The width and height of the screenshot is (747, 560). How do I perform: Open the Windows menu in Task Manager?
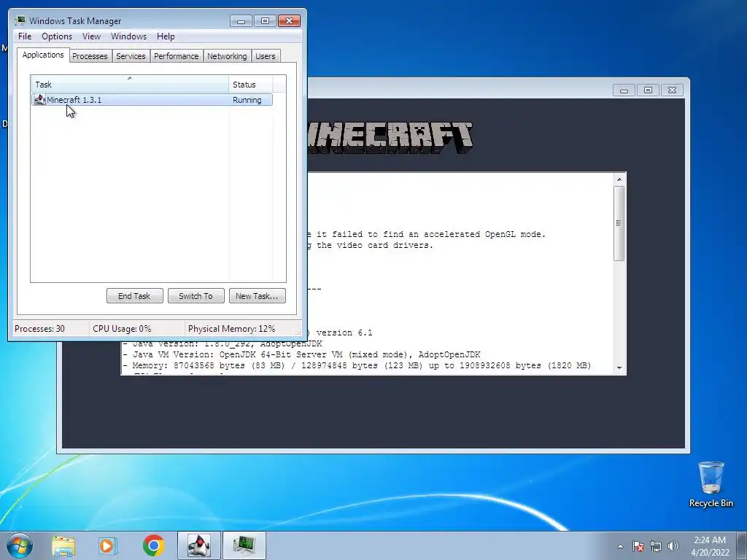pyautogui.click(x=128, y=36)
